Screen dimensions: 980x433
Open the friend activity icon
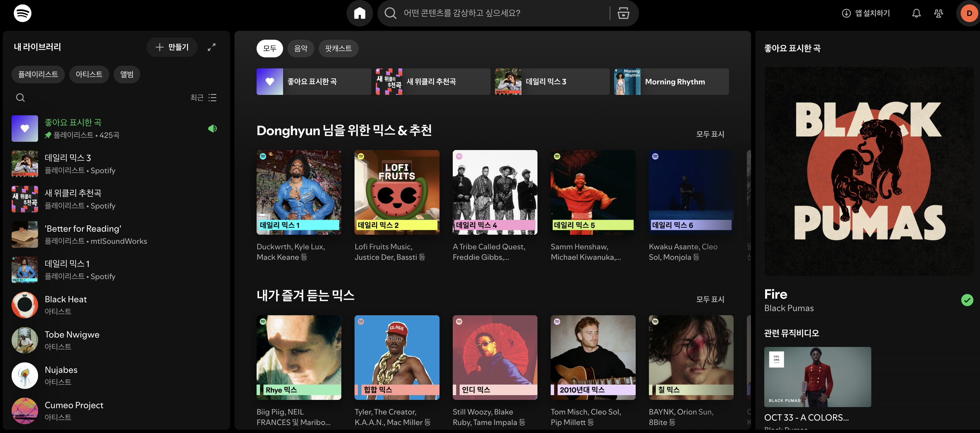(938, 13)
